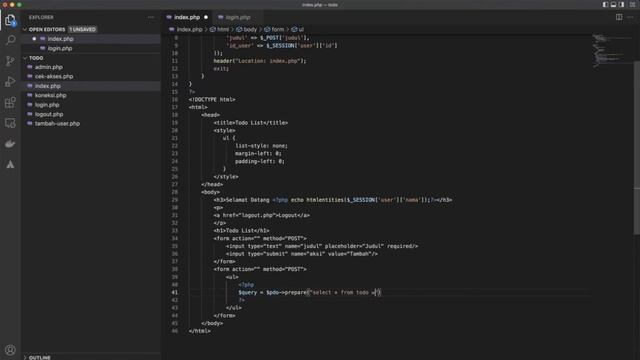The width and height of the screenshot is (640, 360).
Task: Open the Explorer view in activity bar
Action: point(10,20)
